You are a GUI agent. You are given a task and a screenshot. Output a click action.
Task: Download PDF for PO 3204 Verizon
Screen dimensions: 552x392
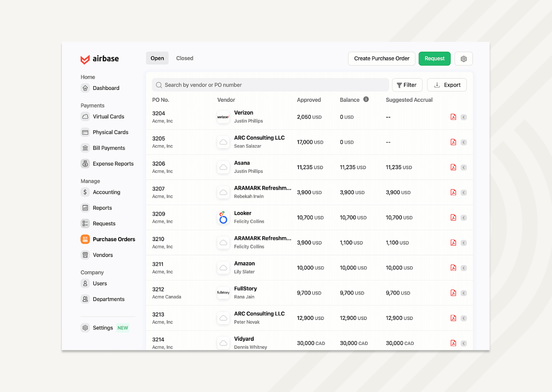[453, 117]
